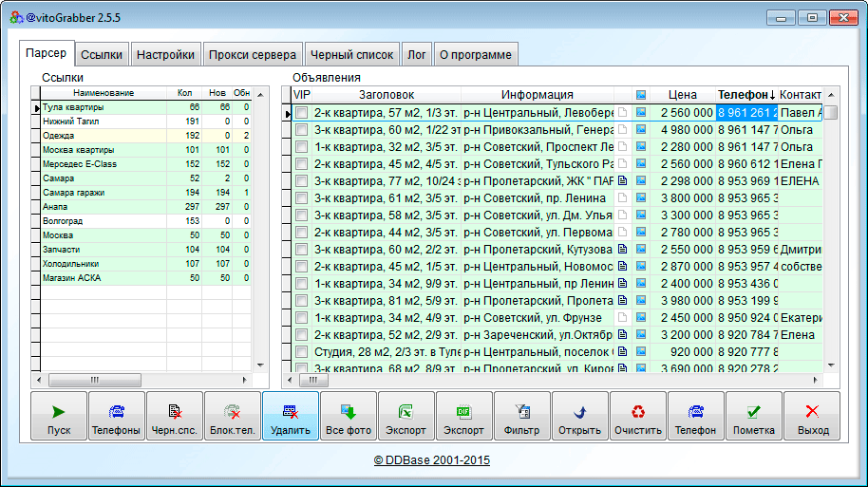The width and height of the screenshot is (868, 487).
Task: Switch to the Настройки tab
Action: 165,55
